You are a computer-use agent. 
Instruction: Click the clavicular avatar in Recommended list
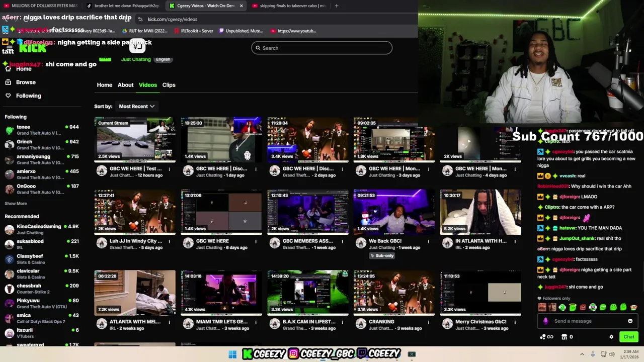click(9, 274)
